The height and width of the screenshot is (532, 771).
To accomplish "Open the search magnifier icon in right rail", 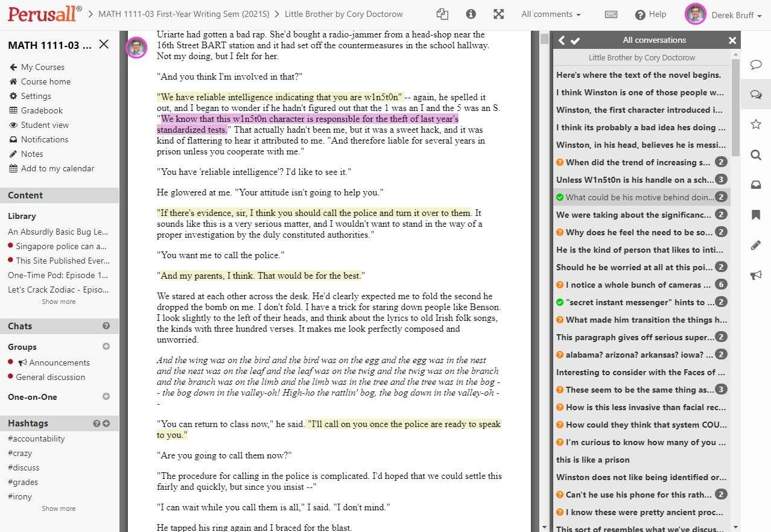I will (x=755, y=155).
